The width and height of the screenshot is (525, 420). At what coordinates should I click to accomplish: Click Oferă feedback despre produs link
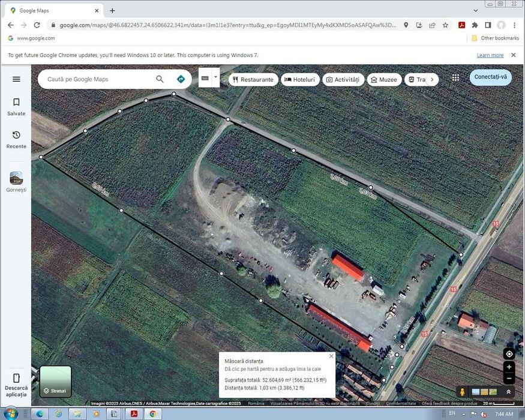449,404
